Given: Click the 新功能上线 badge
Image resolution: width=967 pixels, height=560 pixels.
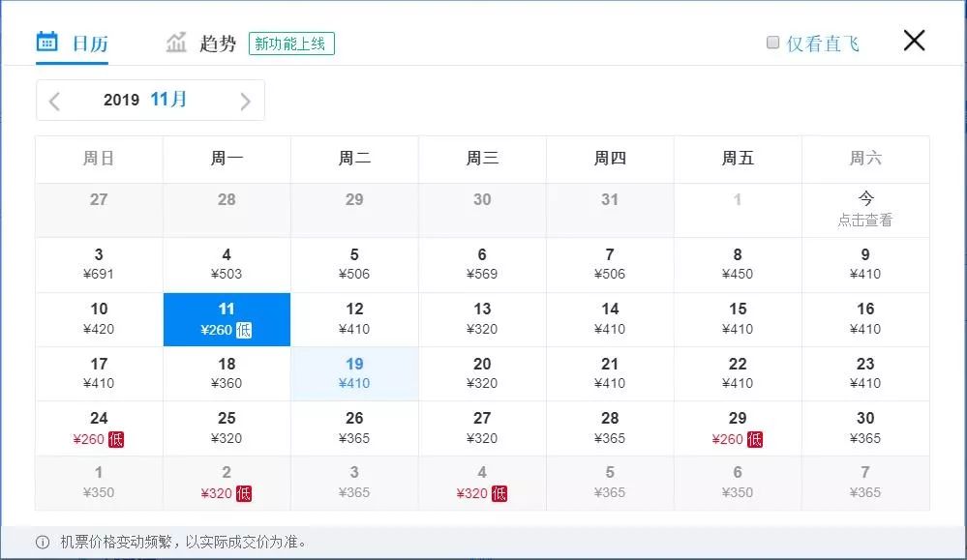Looking at the screenshot, I should point(291,44).
